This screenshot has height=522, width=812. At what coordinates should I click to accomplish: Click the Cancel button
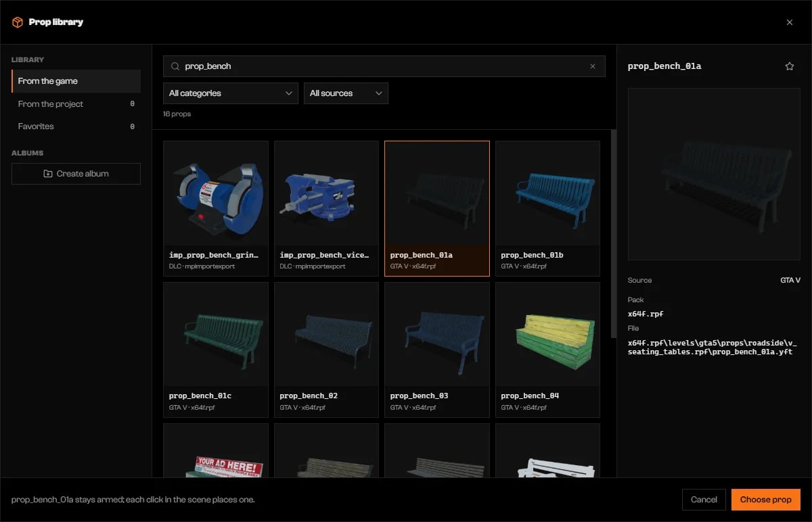(704, 500)
